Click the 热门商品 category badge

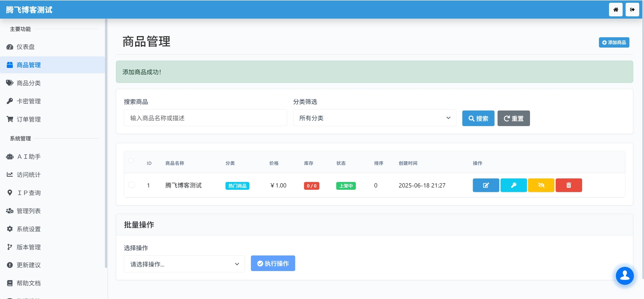(x=237, y=186)
